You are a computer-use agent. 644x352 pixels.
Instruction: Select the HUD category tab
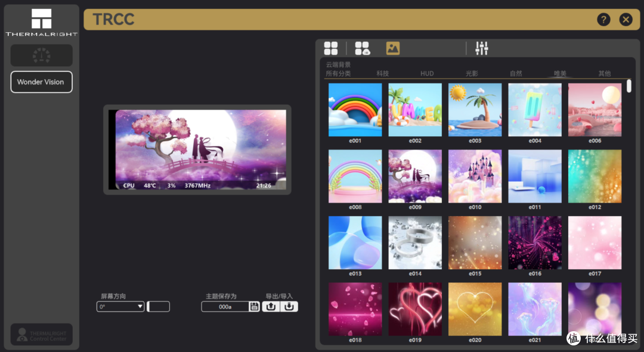click(x=427, y=73)
